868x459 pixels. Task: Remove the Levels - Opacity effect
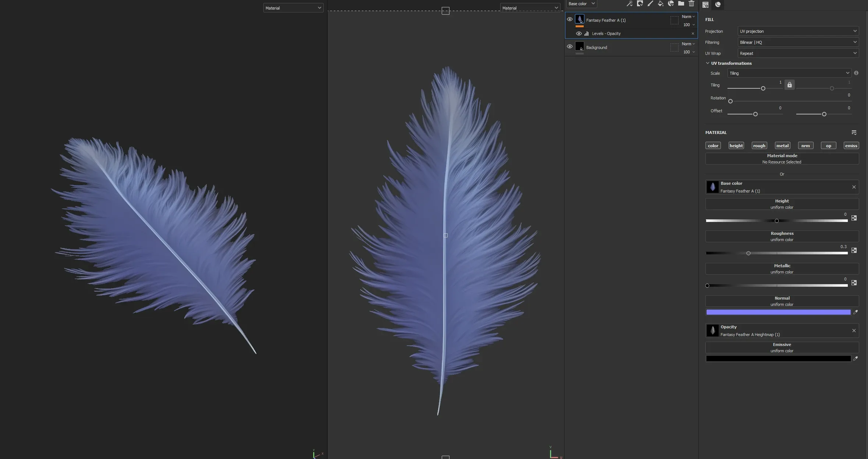point(693,33)
